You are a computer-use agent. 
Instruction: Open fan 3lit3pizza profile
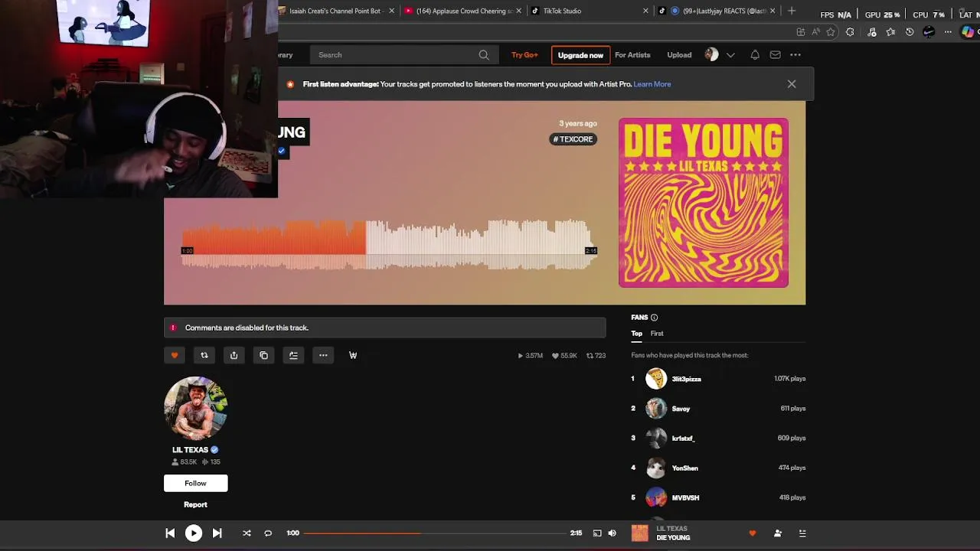(686, 379)
